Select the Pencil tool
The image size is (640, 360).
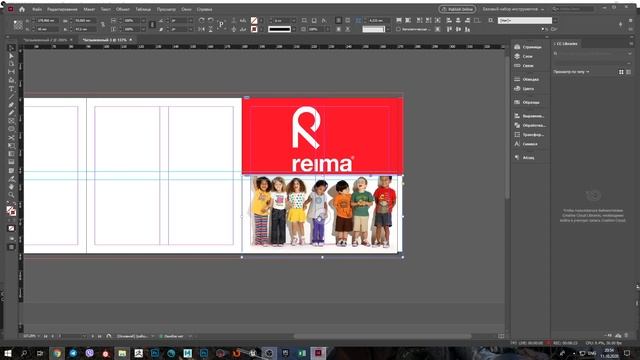[x=11, y=113]
